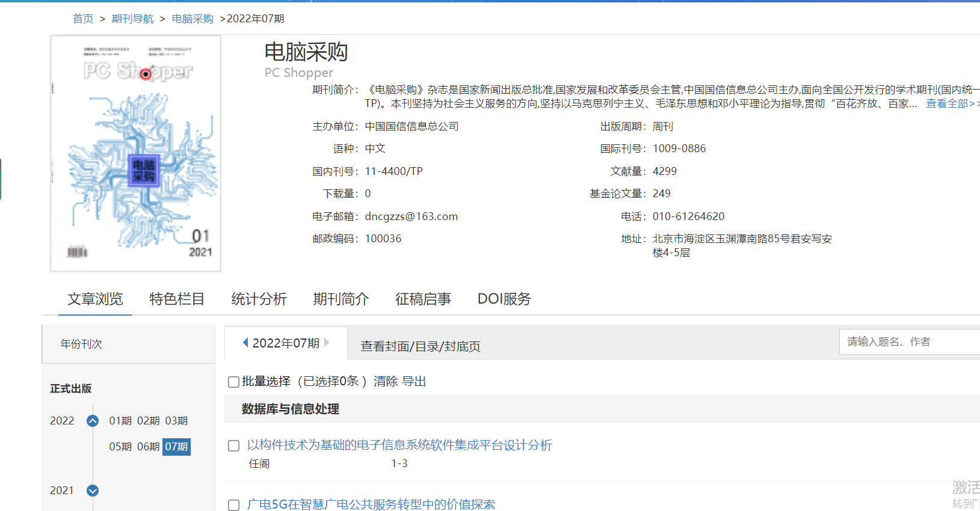
Task: Switch to the 特色栏目 tab
Action: (x=177, y=299)
